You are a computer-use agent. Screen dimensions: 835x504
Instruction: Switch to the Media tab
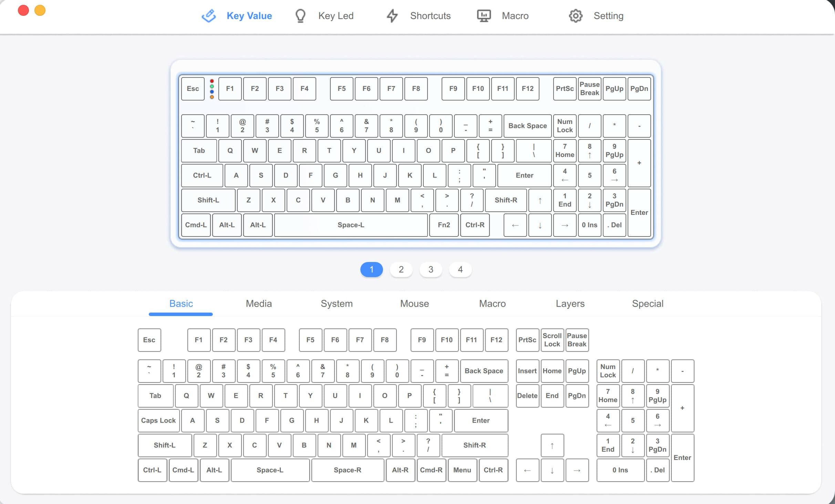[x=258, y=304]
